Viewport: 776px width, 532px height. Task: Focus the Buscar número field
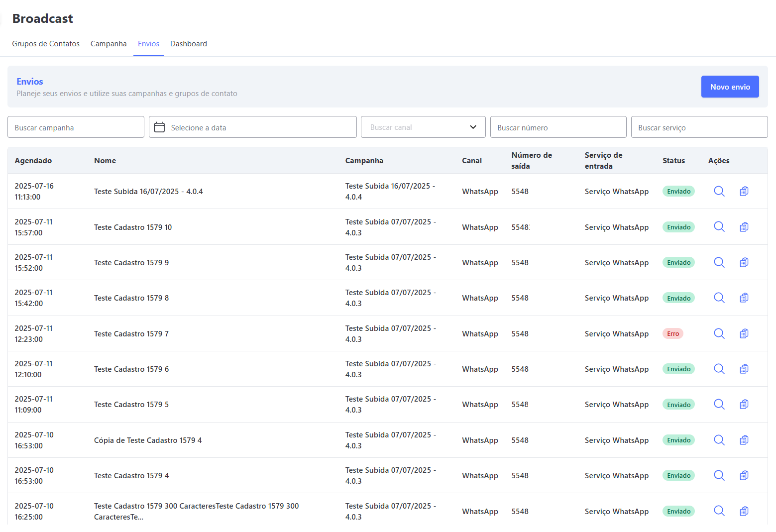[x=558, y=127]
